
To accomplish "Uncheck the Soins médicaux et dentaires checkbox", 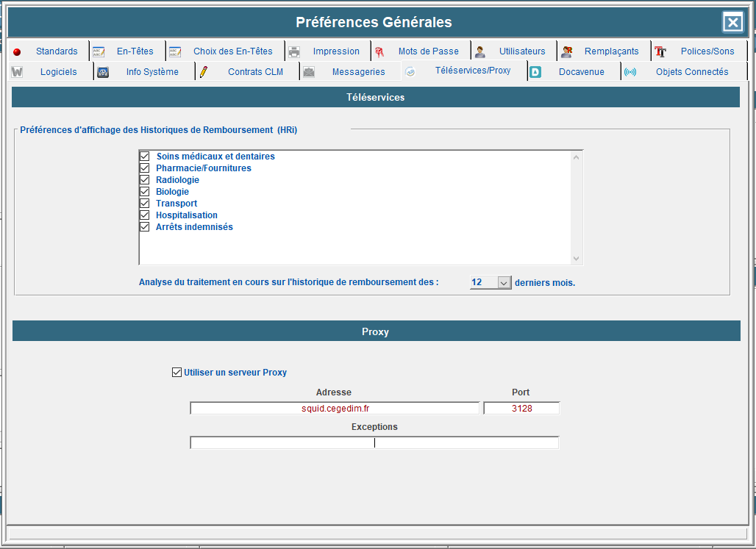I will [x=145, y=157].
